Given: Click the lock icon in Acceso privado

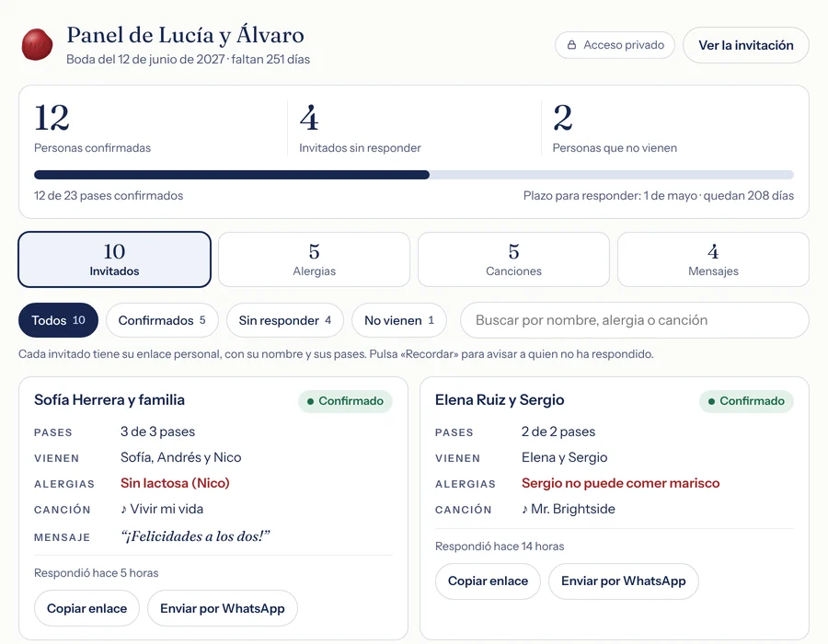Looking at the screenshot, I should pyautogui.click(x=571, y=45).
